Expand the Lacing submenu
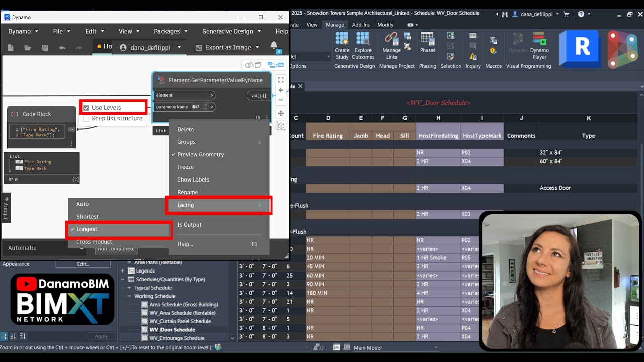644x362 pixels. coord(219,205)
